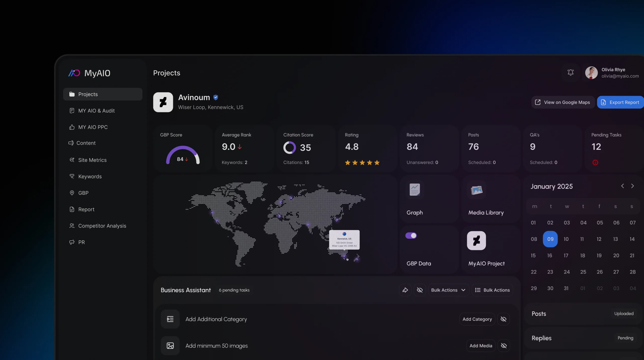Viewport: 644px width, 360px height.
Task: Click the Posts 76 stat card
Action: pos(491,149)
